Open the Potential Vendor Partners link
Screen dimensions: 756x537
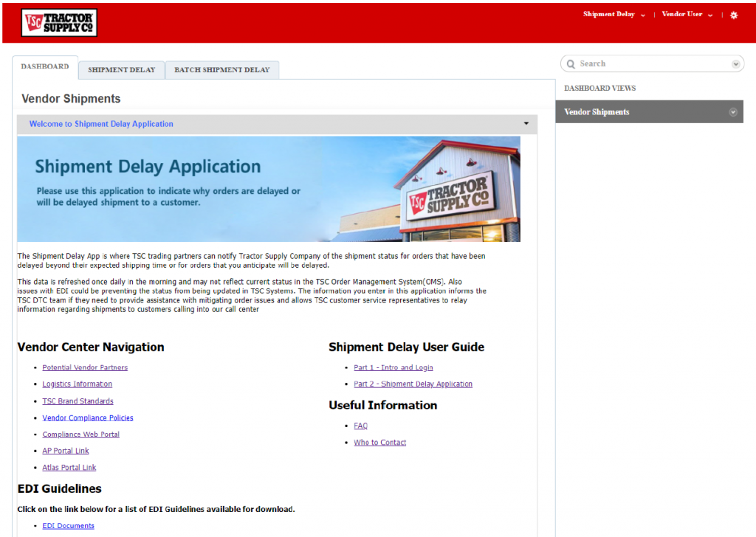tap(85, 367)
